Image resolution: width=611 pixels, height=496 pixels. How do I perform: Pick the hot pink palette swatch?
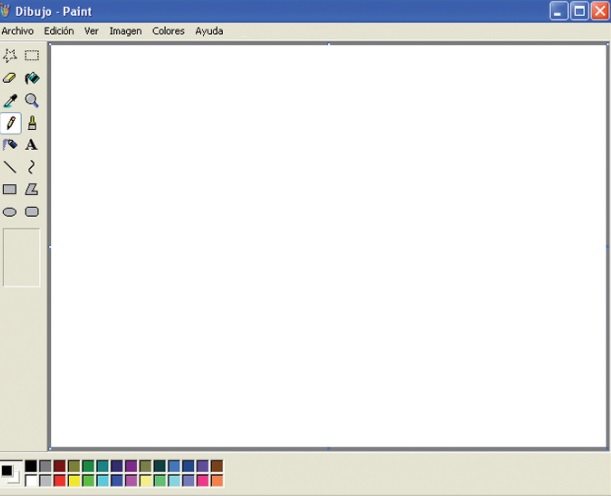click(203, 480)
